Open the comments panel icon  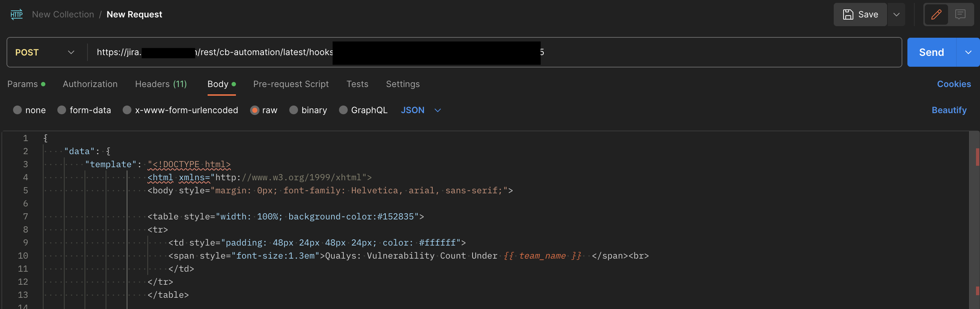(x=960, y=15)
